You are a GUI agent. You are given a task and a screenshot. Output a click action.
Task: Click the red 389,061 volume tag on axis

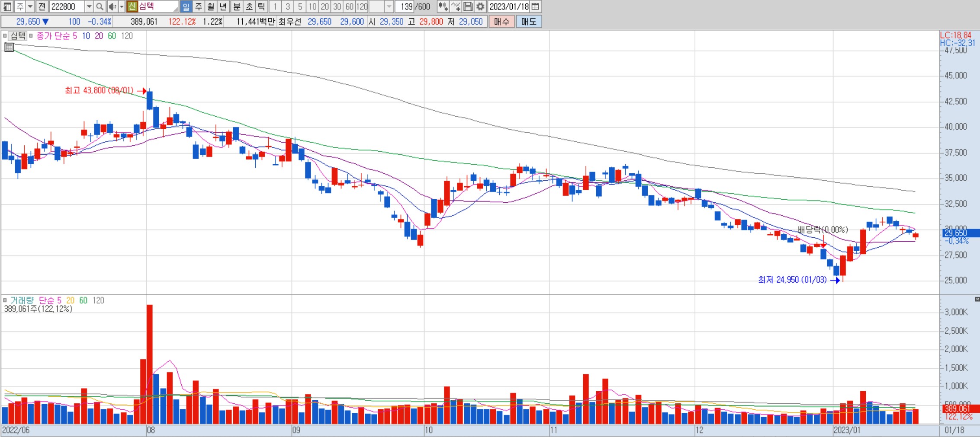pos(961,408)
